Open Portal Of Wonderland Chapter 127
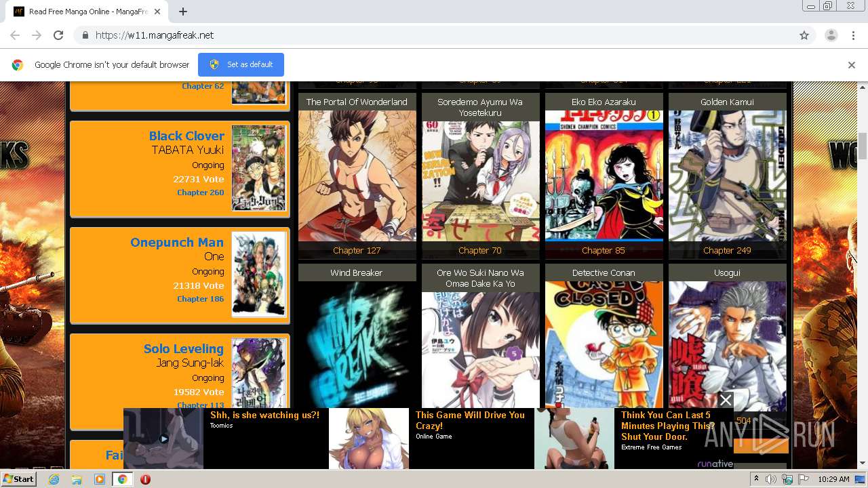Image resolution: width=868 pixels, height=488 pixels. pos(357,250)
